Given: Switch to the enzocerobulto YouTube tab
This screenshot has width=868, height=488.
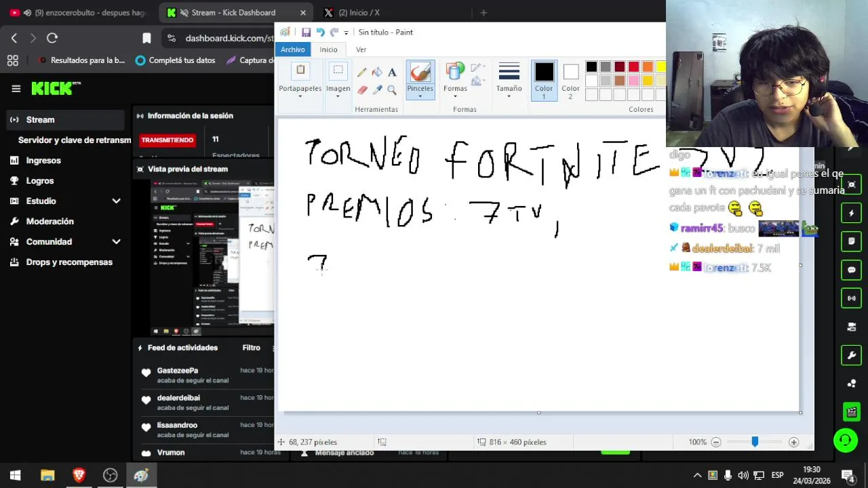Looking at the screenshot, I should pos(79,12).
